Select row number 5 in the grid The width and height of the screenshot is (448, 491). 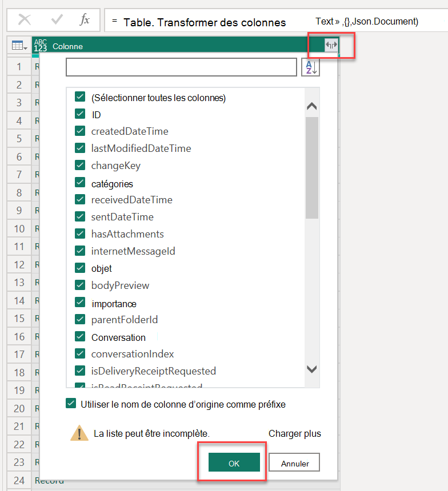pos(19,138)
